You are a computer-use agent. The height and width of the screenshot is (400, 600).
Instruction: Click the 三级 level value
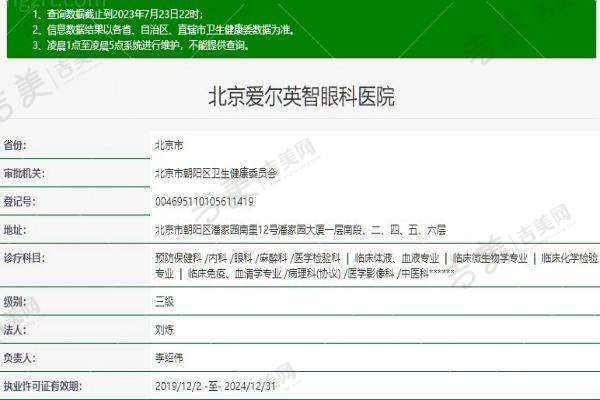coord(164,300)
